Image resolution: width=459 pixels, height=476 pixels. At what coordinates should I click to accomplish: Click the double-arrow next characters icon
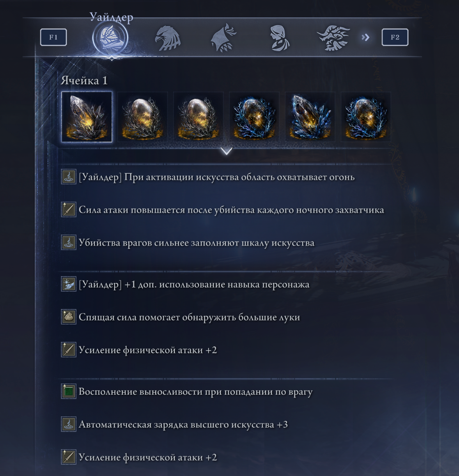click(365, 37)
